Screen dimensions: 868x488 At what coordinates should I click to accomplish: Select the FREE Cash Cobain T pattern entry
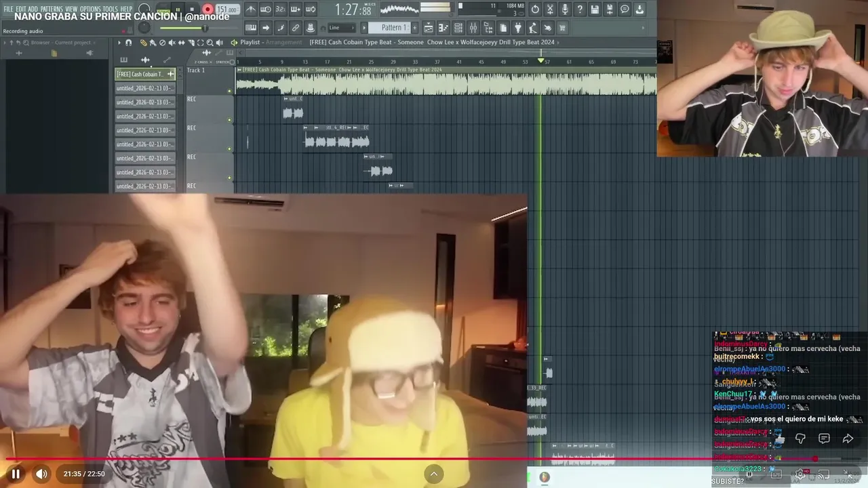click(144, 74)
